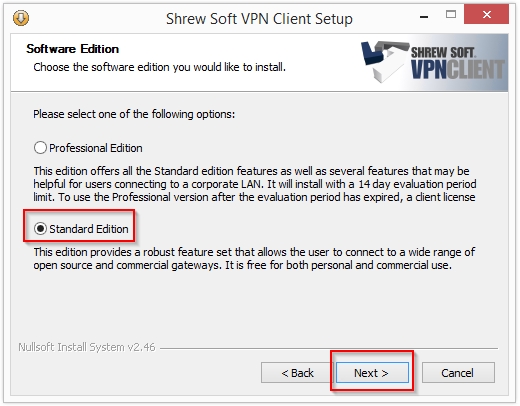This screenshot has height=406, width=520.
Task: Click the Professional edition description paragraph
Action: coord(255,184)
